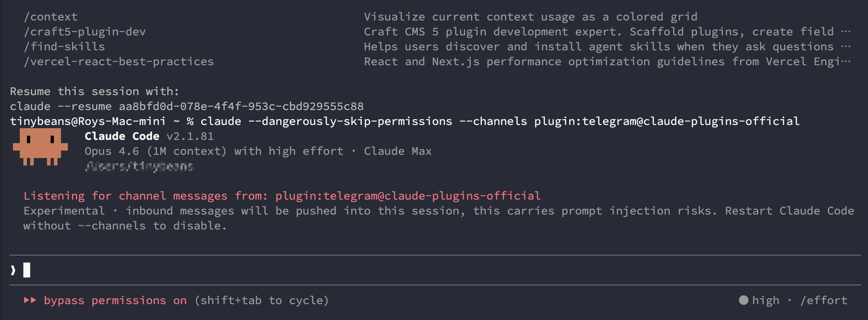Click the /effort command in the status line
The image size is (868, 320).
pos(824,300)
